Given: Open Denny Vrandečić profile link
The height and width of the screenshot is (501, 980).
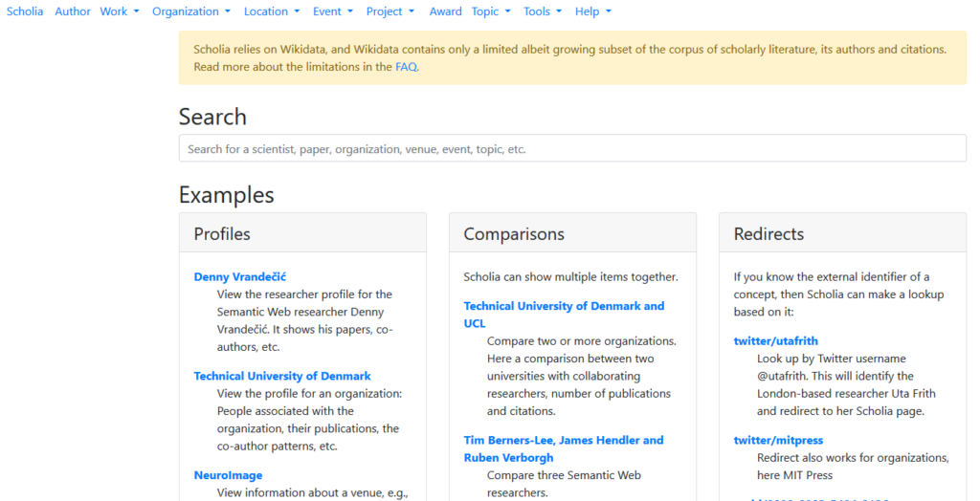Looking at the screenshot, I should tap(240, 276).
